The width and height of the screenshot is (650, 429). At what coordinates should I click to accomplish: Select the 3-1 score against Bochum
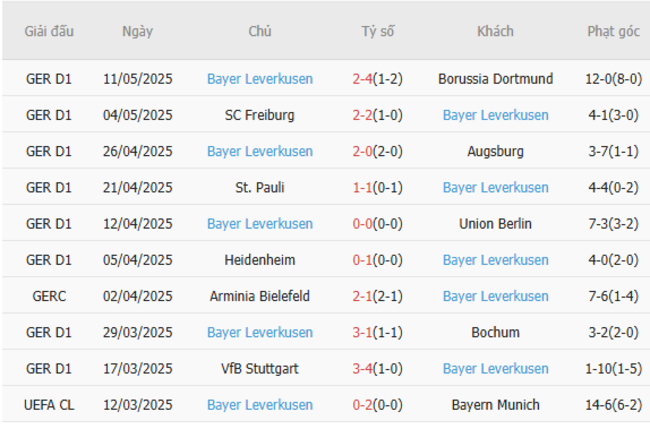pyautogui.click(x=362, y=332)
